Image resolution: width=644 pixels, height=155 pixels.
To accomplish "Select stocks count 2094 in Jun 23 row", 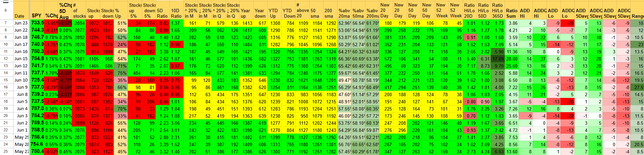I will 79,23.
